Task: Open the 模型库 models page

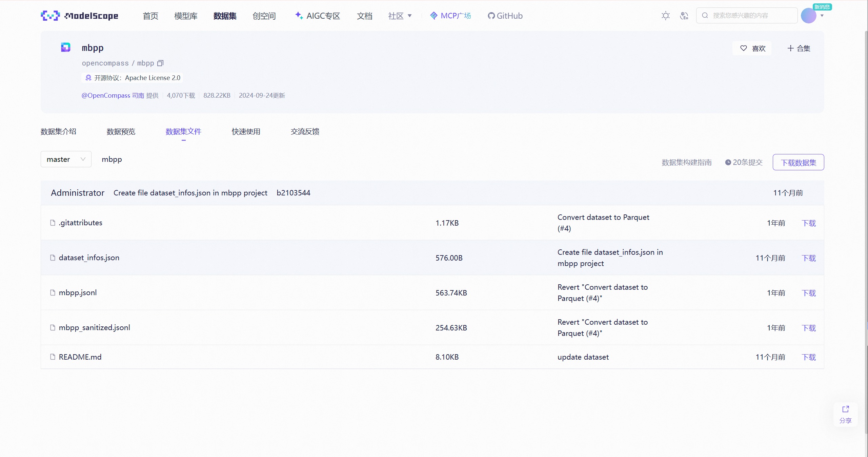Action: click(x=186, y=16)
